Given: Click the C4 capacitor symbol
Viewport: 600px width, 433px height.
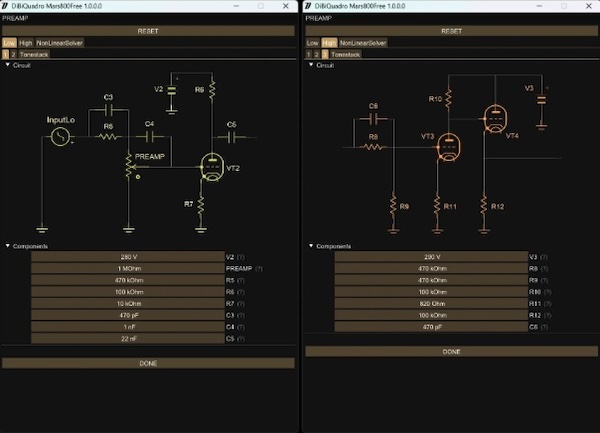Looking at the screenshot, I should (150, 137).
